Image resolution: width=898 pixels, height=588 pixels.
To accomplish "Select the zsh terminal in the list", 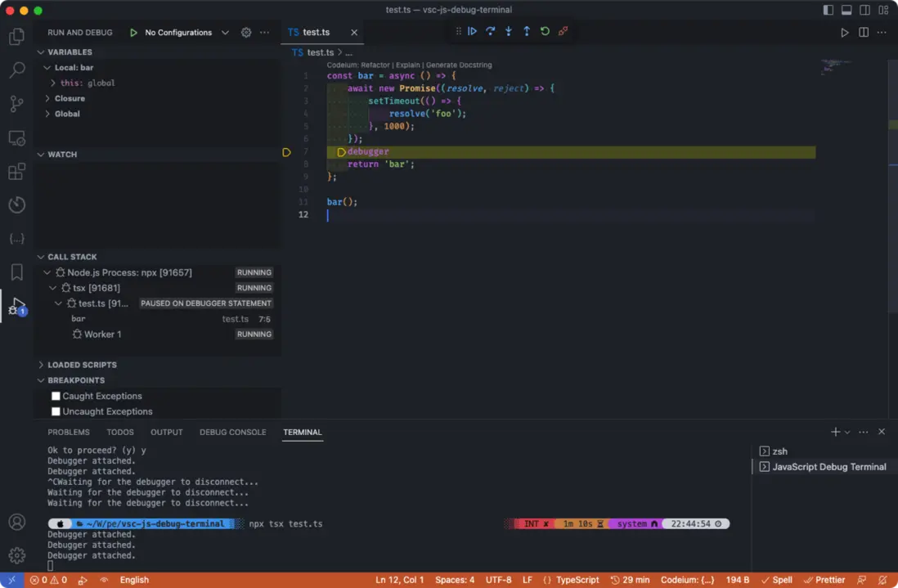I will tap(779, 451).
